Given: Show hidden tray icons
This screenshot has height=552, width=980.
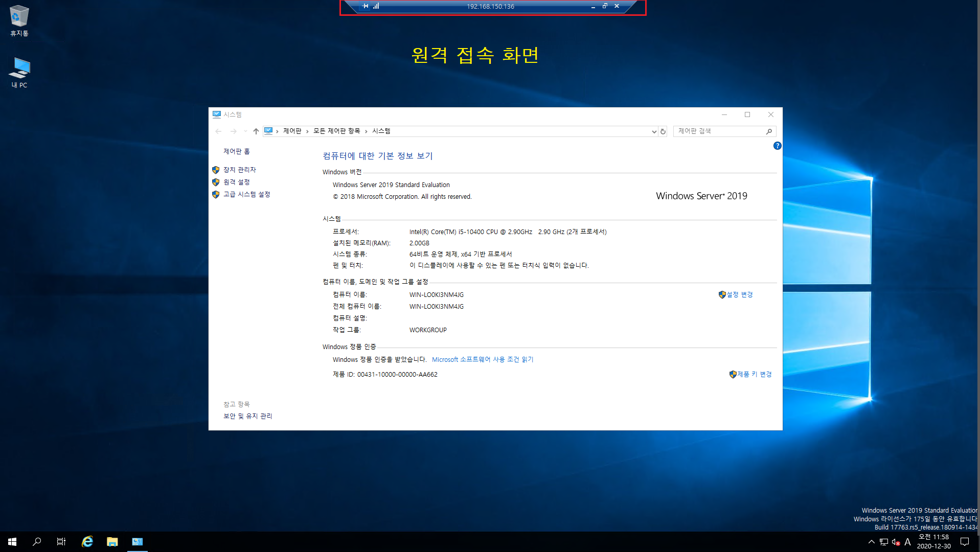Looking at the screenshot, I should (x=871, y=542).
